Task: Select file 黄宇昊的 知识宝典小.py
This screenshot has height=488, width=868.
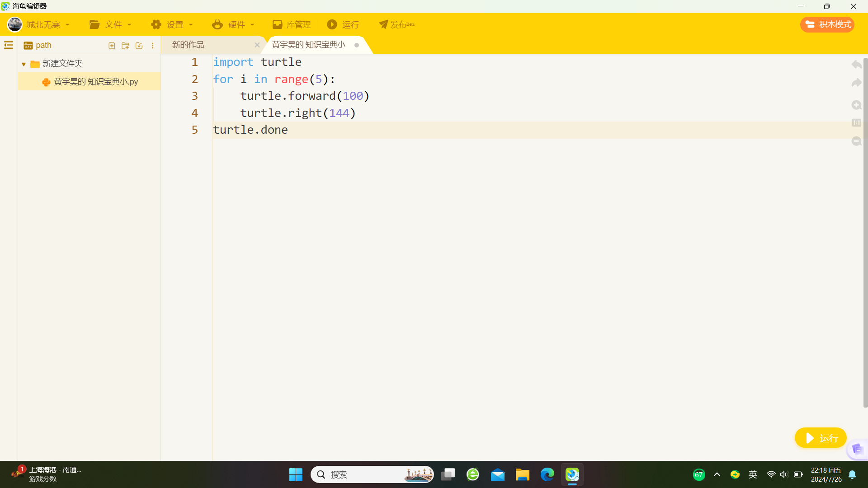Action: coord(90,82)
